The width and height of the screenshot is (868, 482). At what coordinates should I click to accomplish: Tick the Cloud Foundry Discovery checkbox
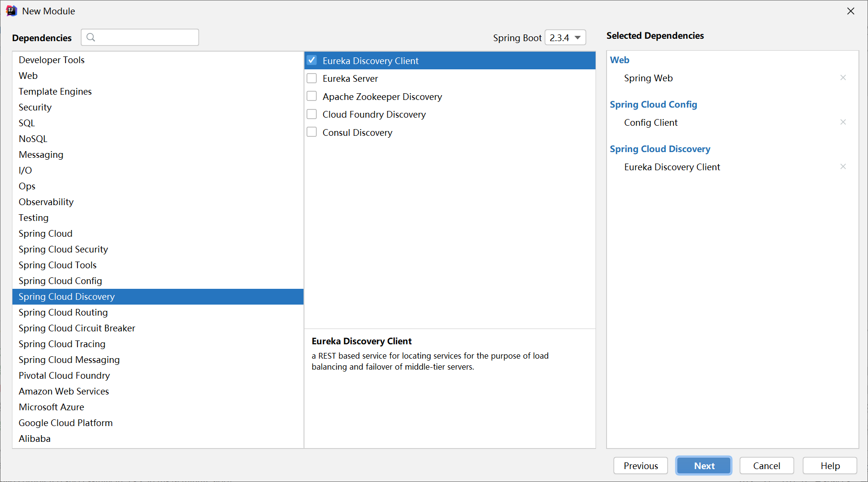312,114
